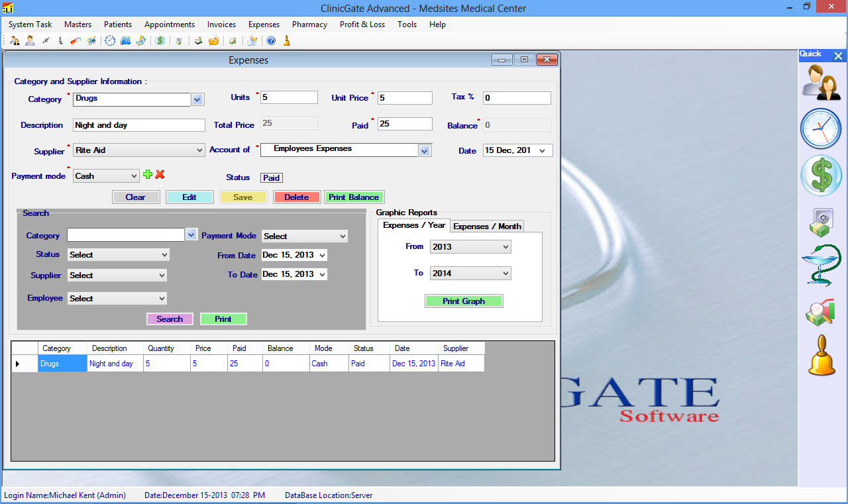Click the Print Graph button

[464, 301]
